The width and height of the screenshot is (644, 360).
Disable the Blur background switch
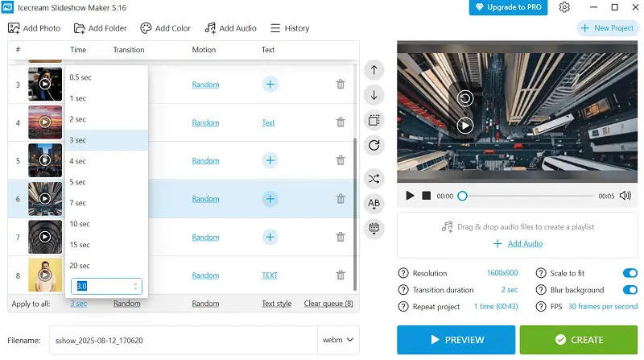point(630,290)
